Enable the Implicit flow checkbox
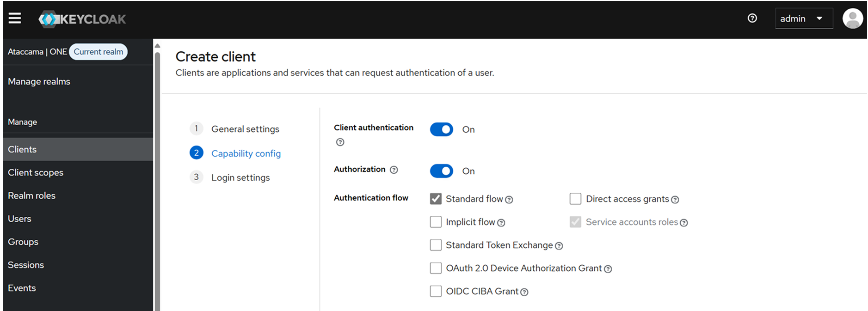868x311 pixels. pos(436,222)
